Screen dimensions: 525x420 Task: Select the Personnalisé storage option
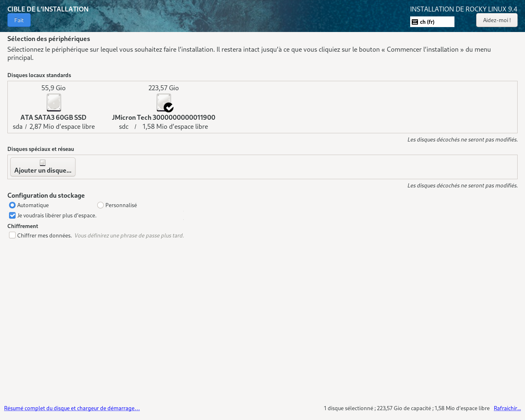[x=100, y=205]
